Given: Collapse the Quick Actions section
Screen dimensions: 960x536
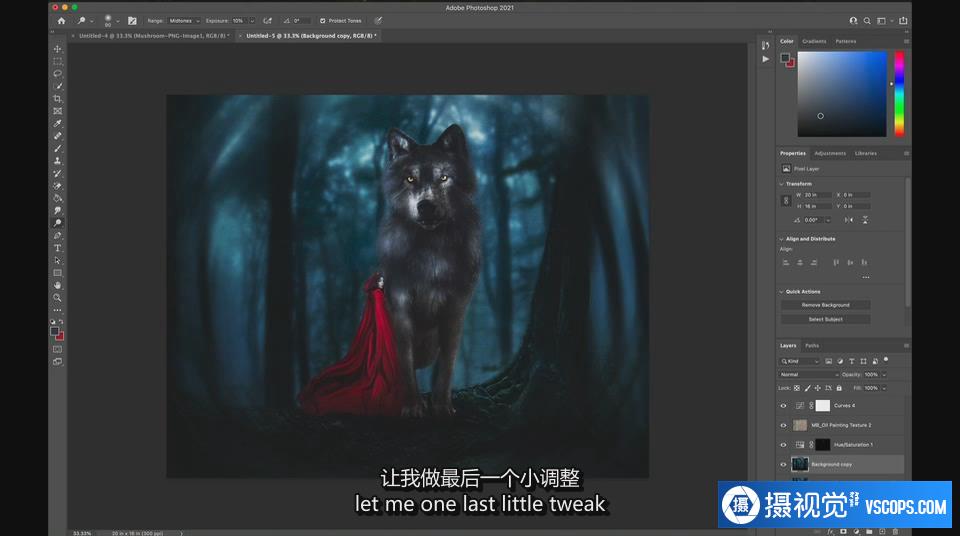Looking at the screenshot, I should (x=781, y=292).
